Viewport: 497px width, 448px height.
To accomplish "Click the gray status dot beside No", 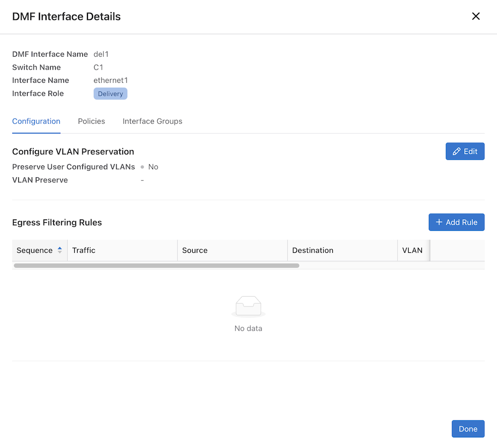I will point(142,167).
